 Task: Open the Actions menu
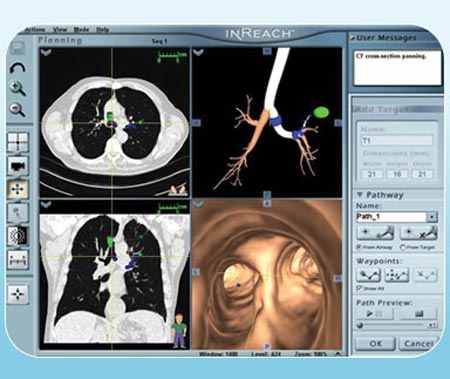tap(35, 30)
